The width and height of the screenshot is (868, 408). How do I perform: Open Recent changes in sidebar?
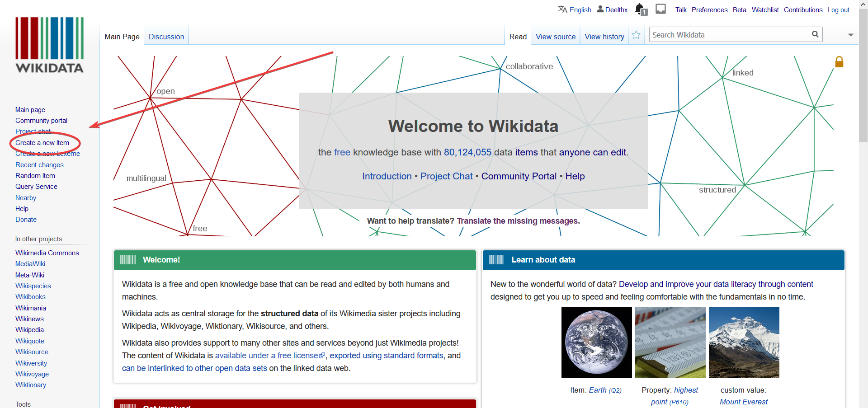point(39,165)
